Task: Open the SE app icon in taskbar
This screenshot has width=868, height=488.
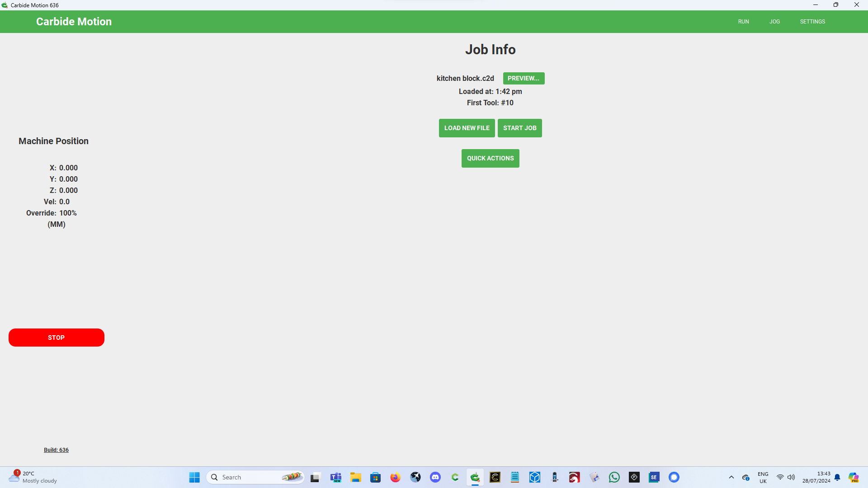Action: [654, 477]
